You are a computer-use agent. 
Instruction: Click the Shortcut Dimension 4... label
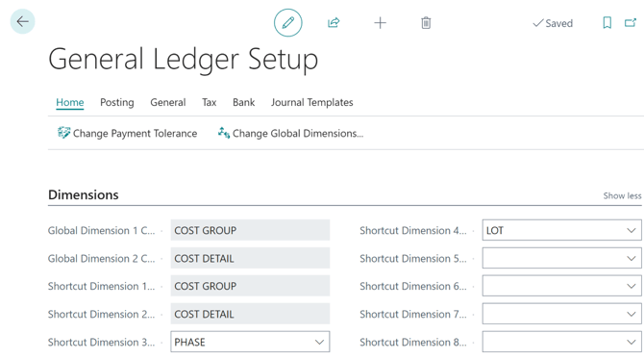(413, 230)
